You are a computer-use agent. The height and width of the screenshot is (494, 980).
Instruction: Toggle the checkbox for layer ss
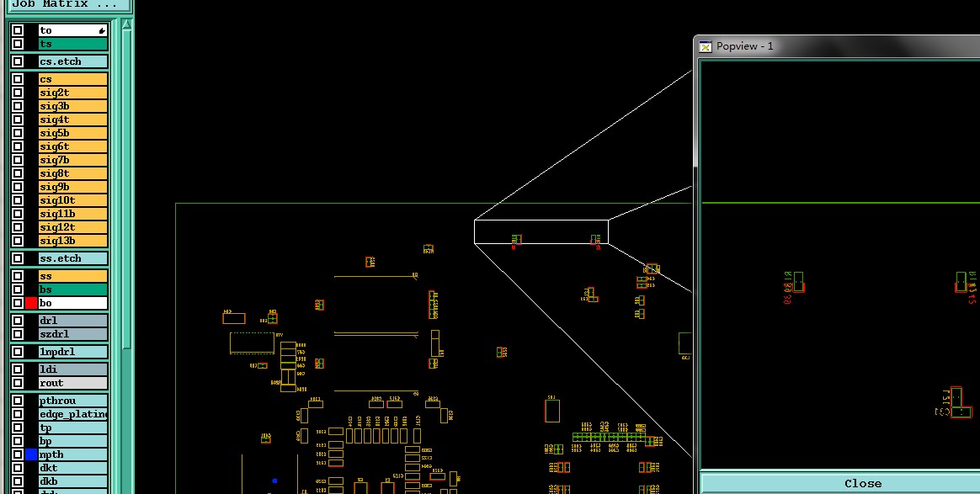[x=18, y=276]
